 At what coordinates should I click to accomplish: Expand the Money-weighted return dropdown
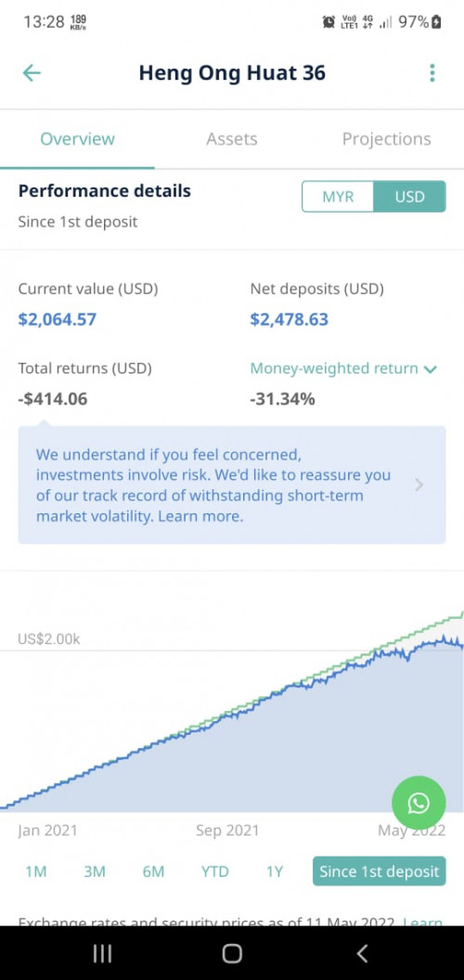(343, 368)
